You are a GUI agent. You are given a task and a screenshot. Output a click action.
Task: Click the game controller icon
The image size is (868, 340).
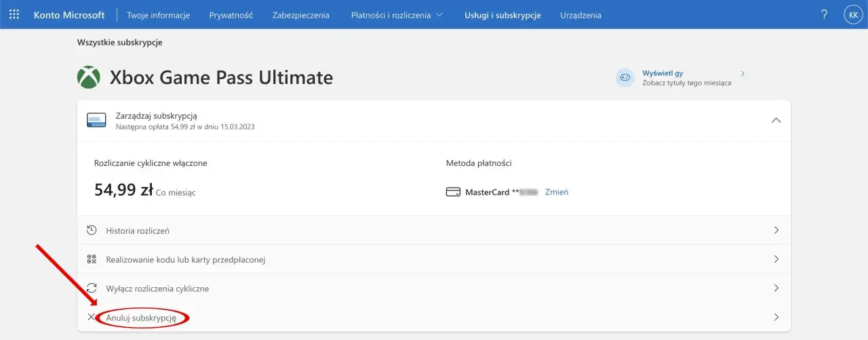tap(625, 78)
